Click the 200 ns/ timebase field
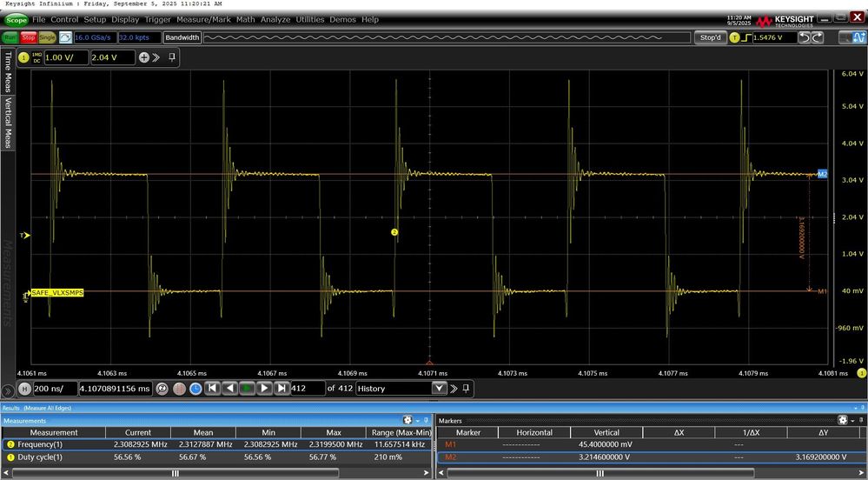868x480 pixels. [x=55, y=389]
